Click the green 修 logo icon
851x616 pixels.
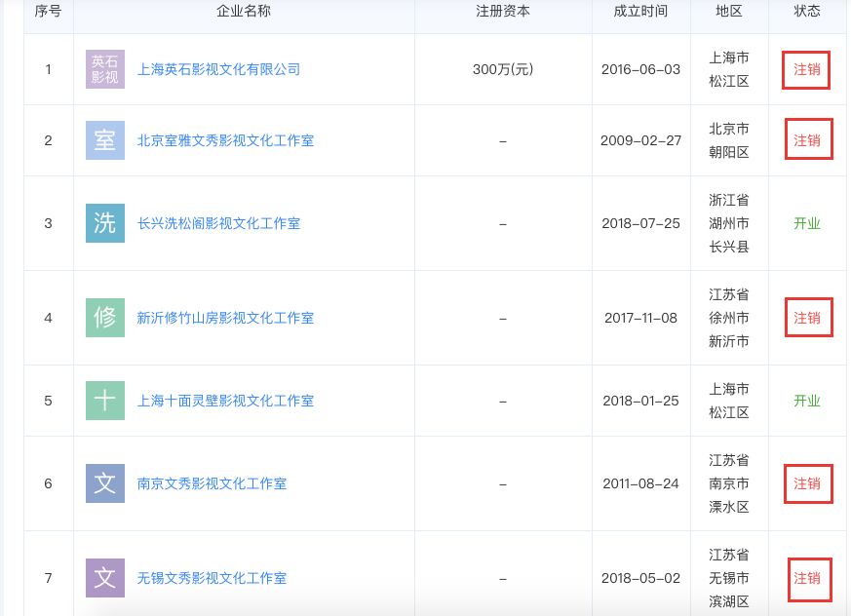pos(103,317)
